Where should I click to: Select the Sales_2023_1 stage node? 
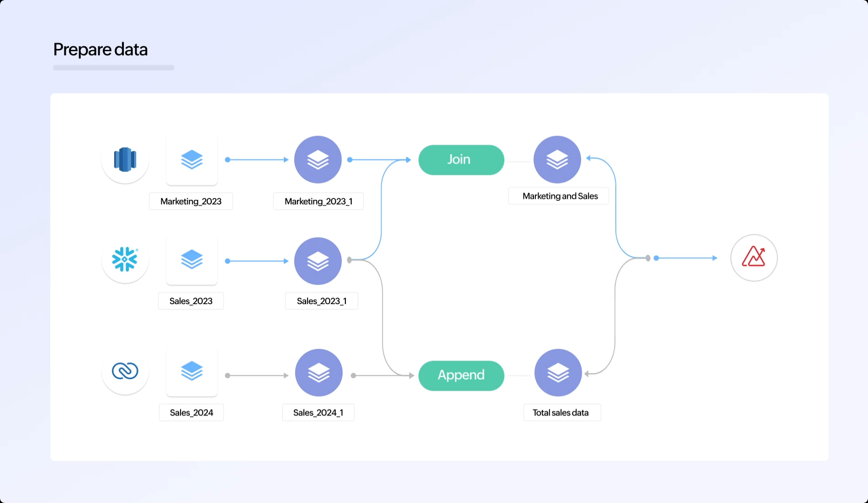pos(318,261)
